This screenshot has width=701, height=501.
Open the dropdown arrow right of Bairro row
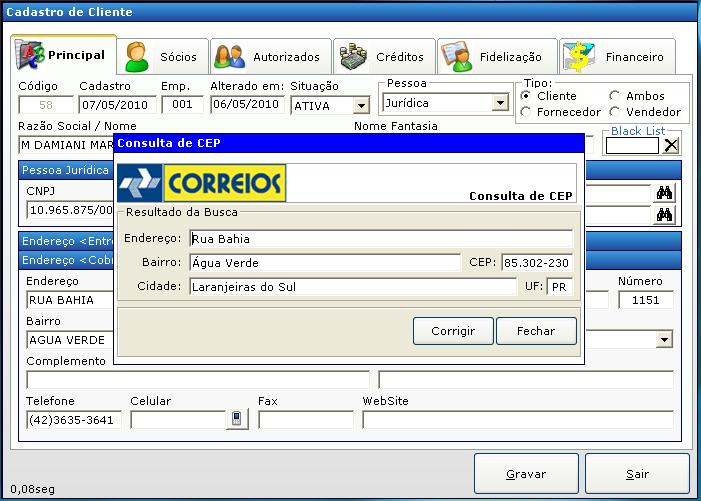(x=664, y=340)
